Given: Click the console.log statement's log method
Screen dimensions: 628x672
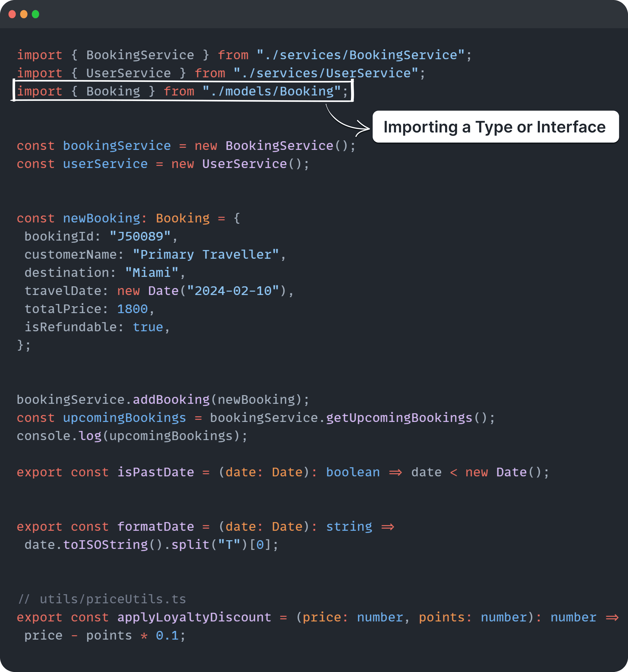Looking at the screenshot, I should (x=90, y=436).
